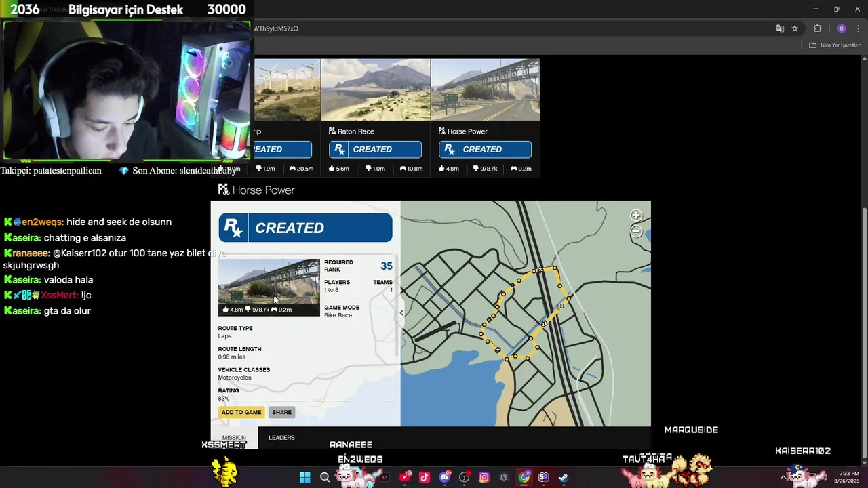868x488 pixels.
Task: Click the Windows Start button
Action: 305,477
